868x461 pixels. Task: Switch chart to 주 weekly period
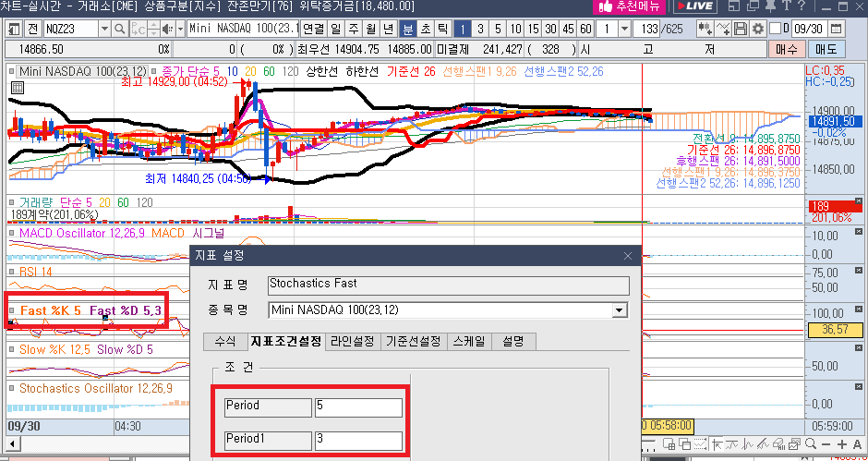pos(354,29)
